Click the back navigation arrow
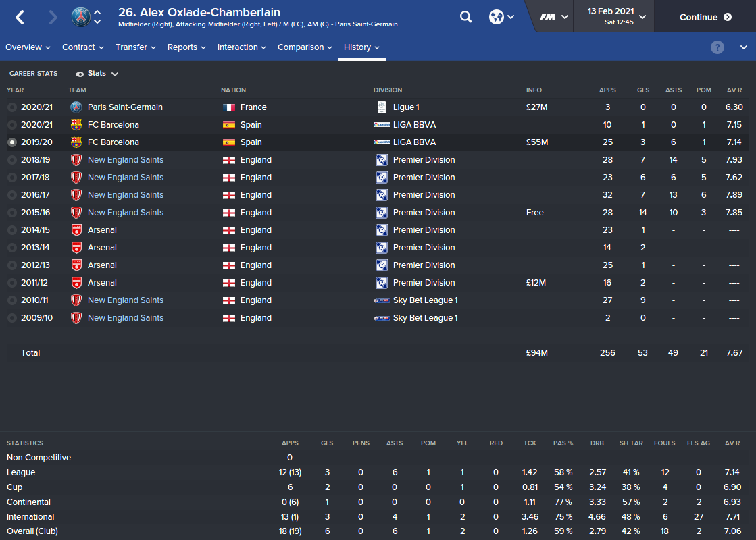 [x=20, y=17]
